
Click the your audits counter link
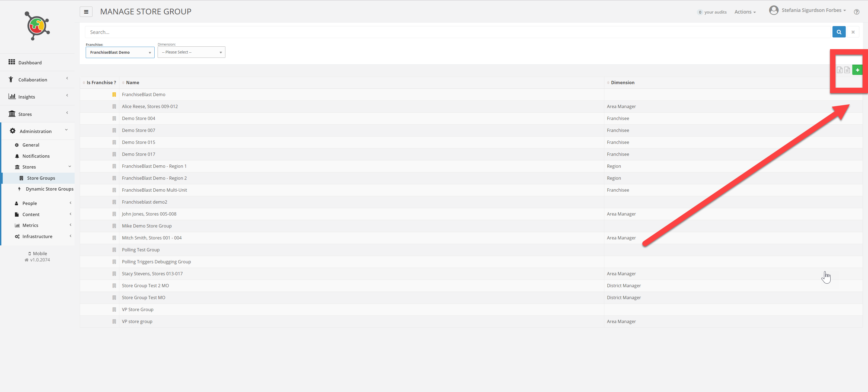712,12
